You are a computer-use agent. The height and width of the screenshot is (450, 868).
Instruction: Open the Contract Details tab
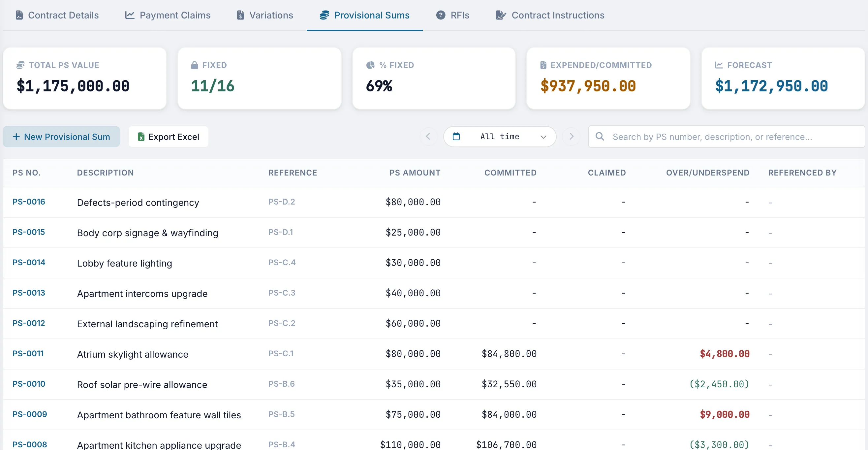(57, 15)
